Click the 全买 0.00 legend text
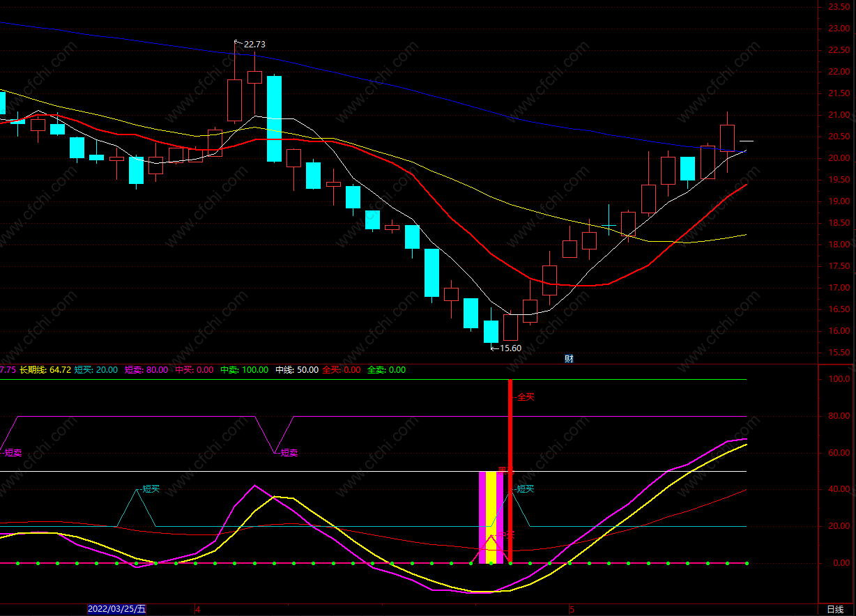 click(x=342, y=370)
